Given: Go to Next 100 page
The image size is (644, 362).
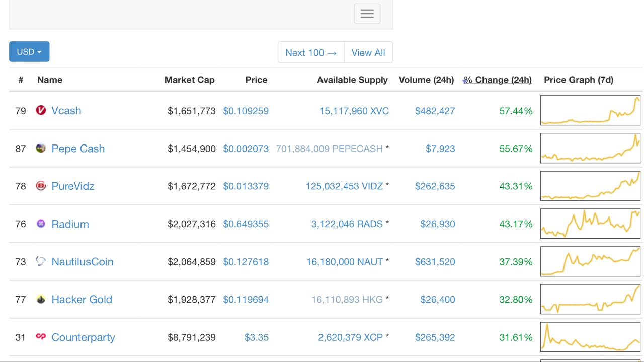Looking at the screenshot, I should tap(311, 52).
